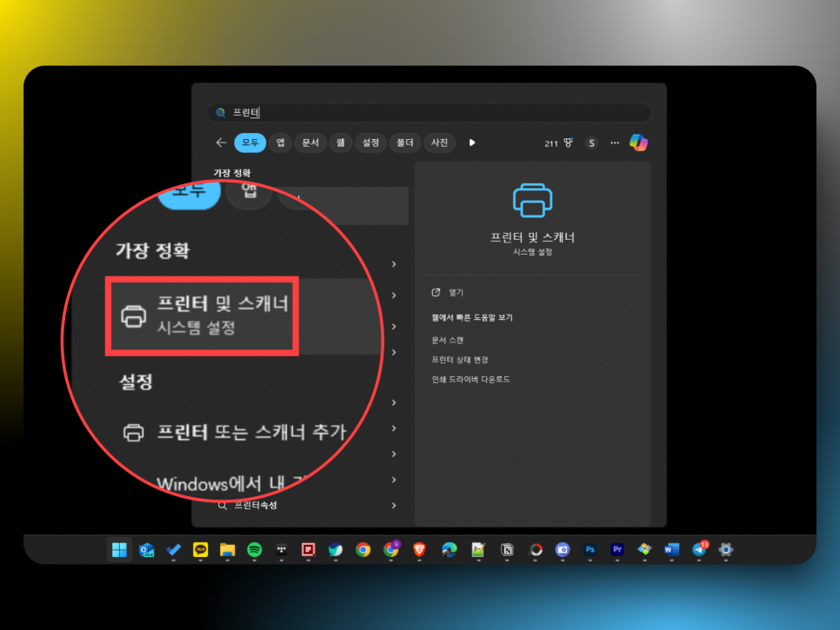Image resolution: width=840 pixels, height=630 pixels.
Task: Open Photoshop from the taskbar
Action: point(590,549)
